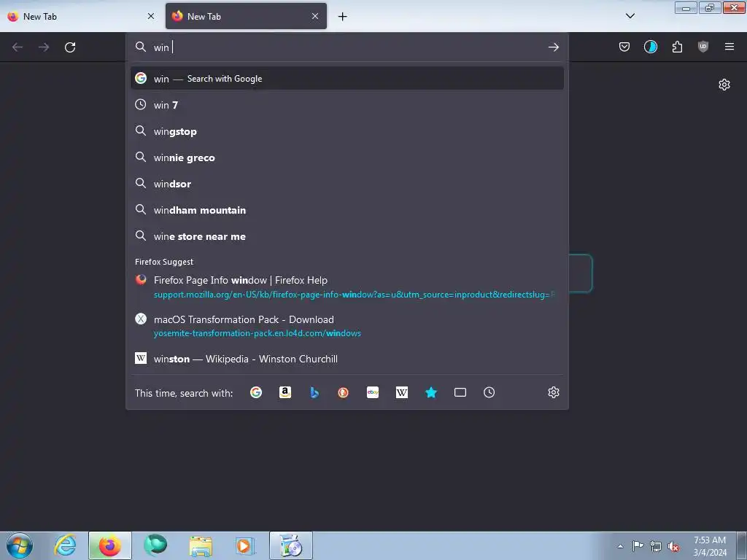Select winston Wikipedia Winston Churchill result
Screen dimensions: 747x560
347,359
